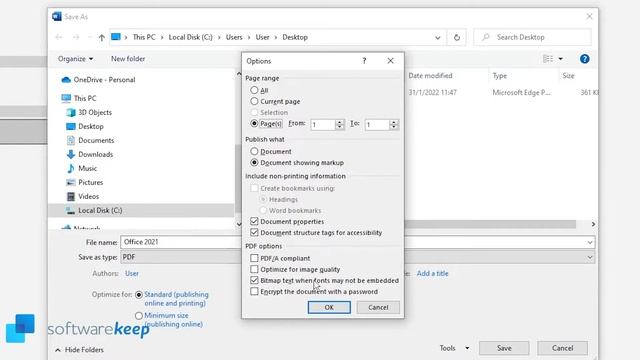
Task: Toggle Bitmap text when fonts not embedded
Action: click(x=254, y=280)
